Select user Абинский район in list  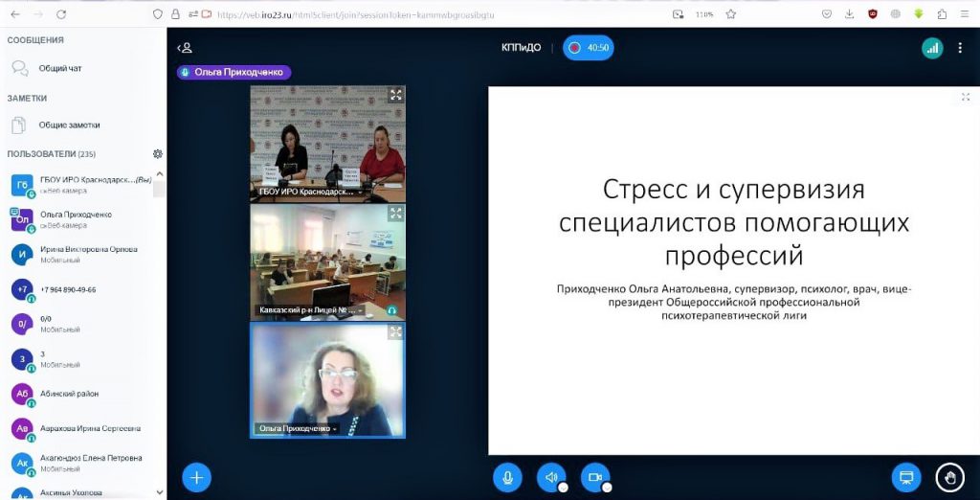coord(69,394)
